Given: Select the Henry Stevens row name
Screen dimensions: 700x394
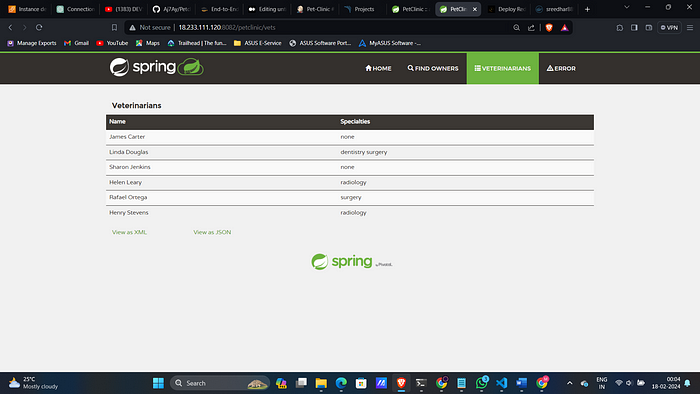Looking at the screenshot, I should pos(129,212).
